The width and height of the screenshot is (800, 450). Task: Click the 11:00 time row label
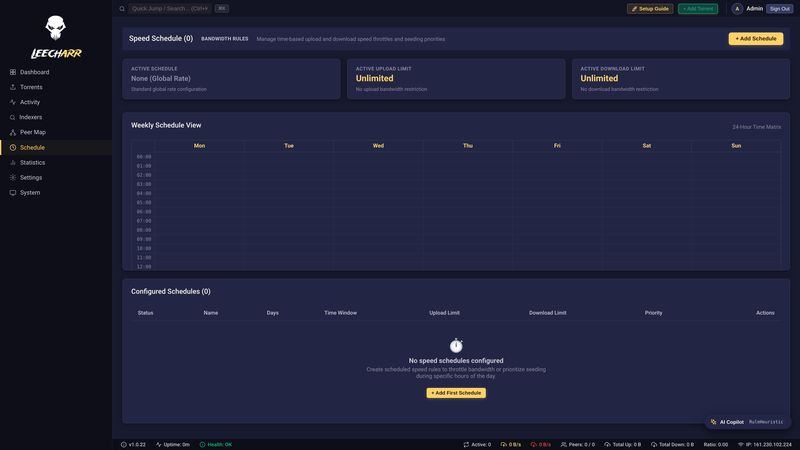pos(144,258)
